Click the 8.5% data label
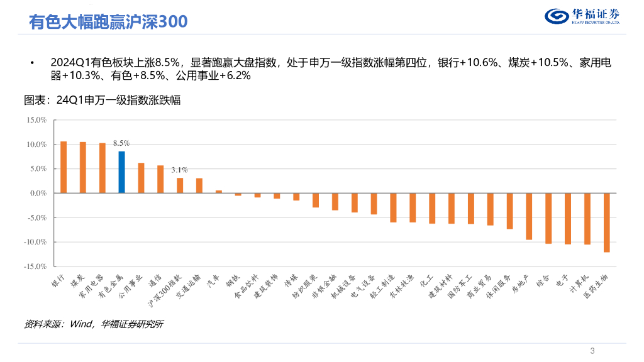This screenshot has width=644, height=362. [121, 143]
